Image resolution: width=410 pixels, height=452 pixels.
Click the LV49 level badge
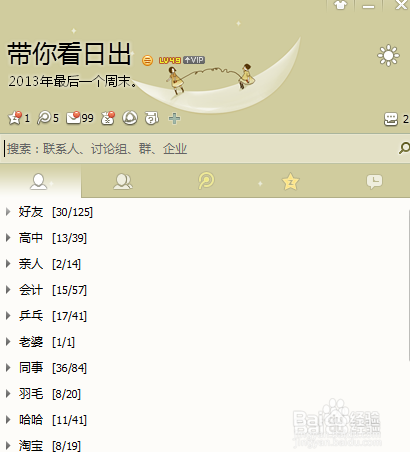coord(170,60)
